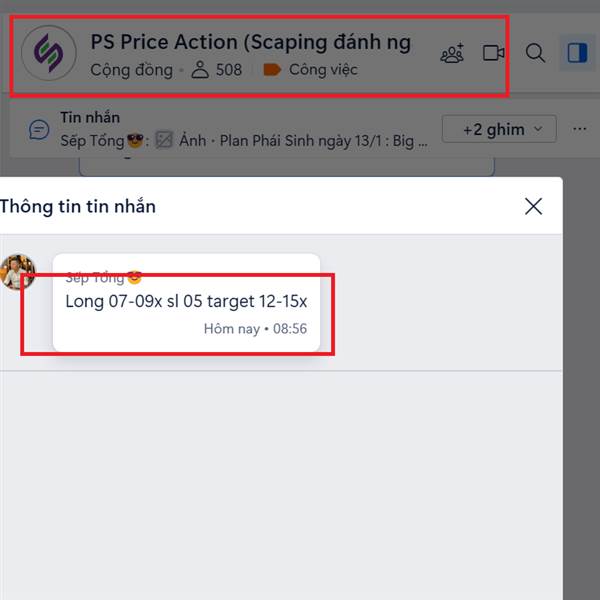The height and width of the screenshot is (600, 600).
Task: Click Sếp Tổng's profile avatar
Action: [x=18, y=272]
